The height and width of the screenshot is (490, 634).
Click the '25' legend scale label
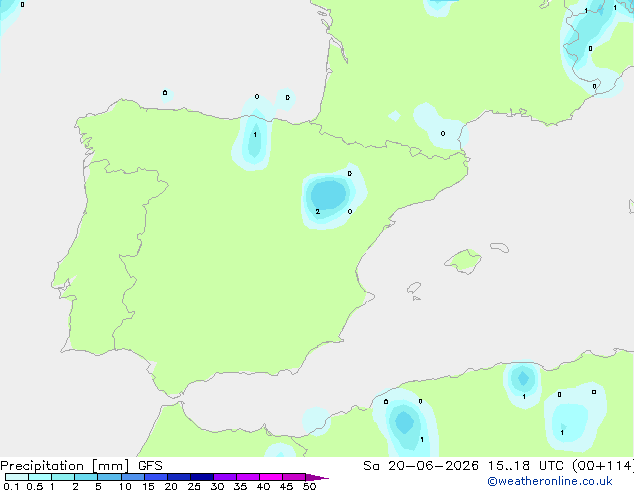pyautogui.click(x=194, y=486)
